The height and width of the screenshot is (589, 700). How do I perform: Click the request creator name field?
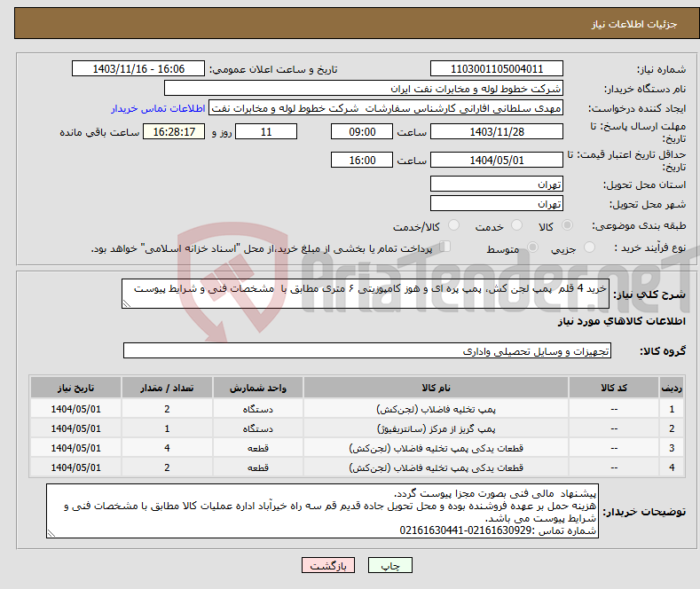[x=386, y=108]
